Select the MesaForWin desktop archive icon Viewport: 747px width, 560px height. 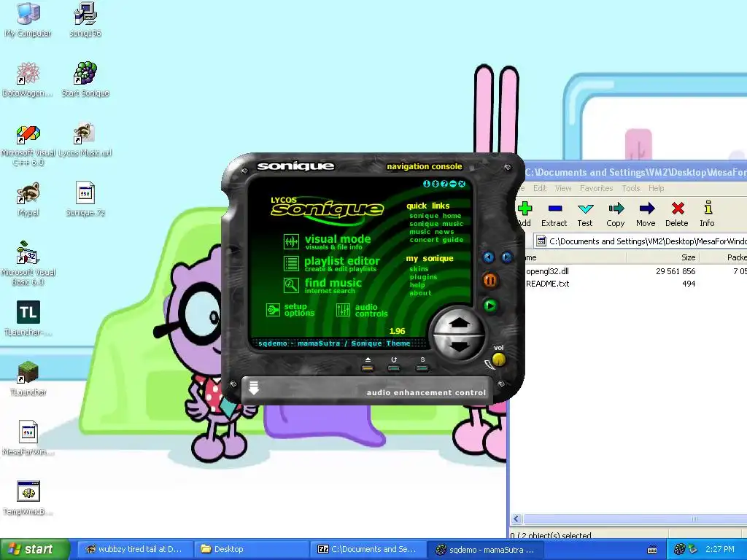[x=28, y=438]
